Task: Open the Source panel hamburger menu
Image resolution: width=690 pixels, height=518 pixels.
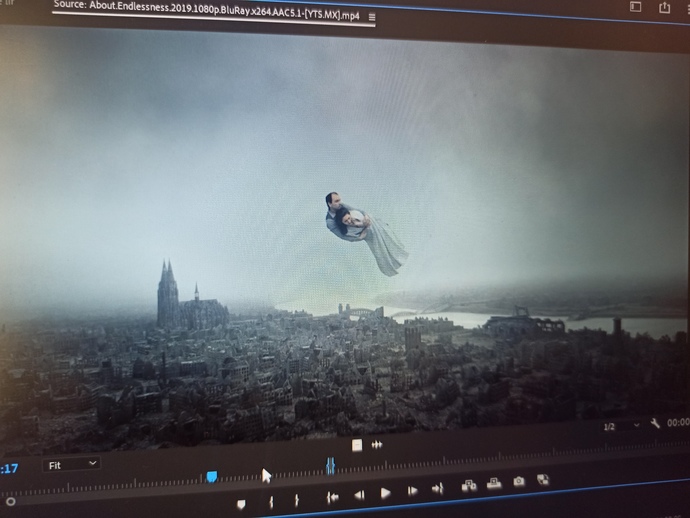Action: tap(372, 17)
